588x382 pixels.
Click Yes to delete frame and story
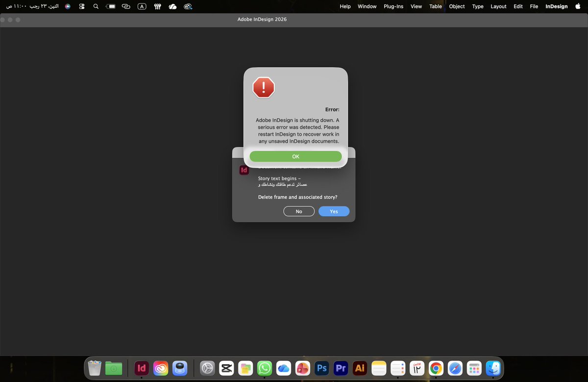click(334, 211)
